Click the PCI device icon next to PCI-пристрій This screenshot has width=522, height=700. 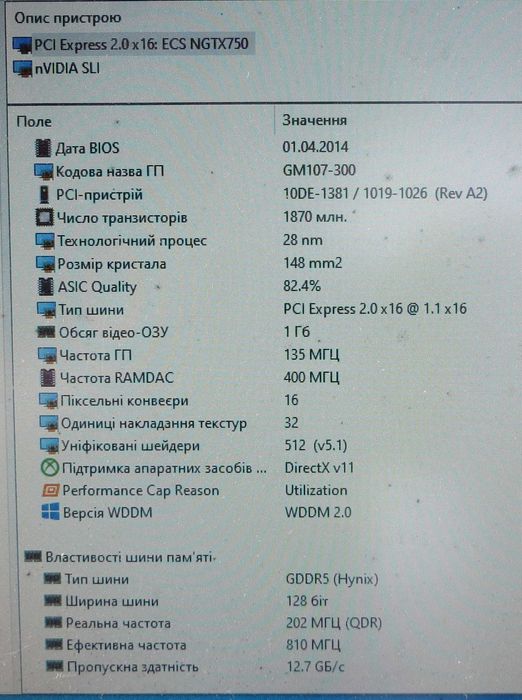(x=44, y=194)
